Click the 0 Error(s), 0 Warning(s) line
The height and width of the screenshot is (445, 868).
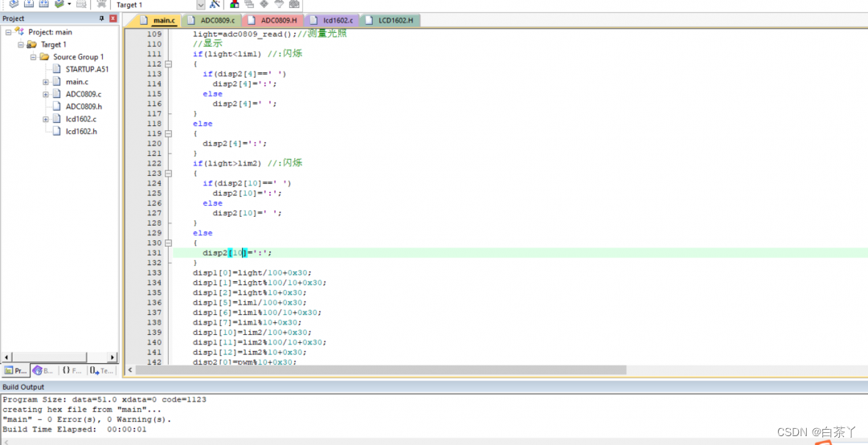tap(87, 419)
